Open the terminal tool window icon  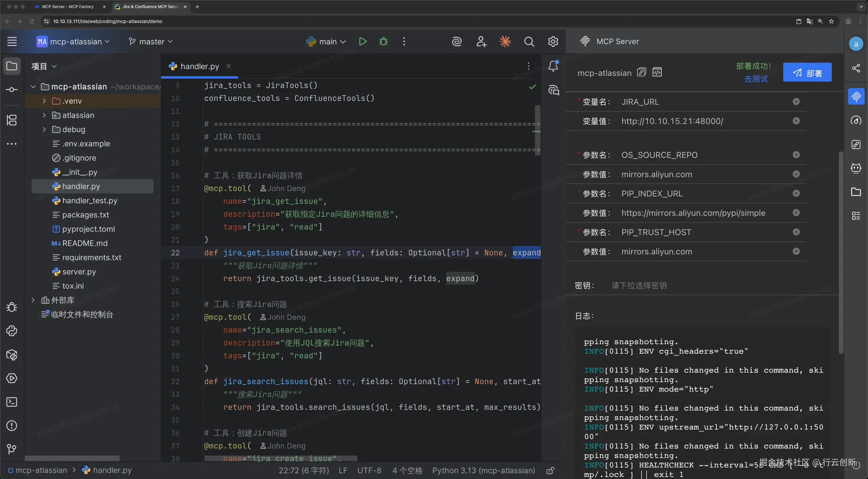tap(12, 402)
